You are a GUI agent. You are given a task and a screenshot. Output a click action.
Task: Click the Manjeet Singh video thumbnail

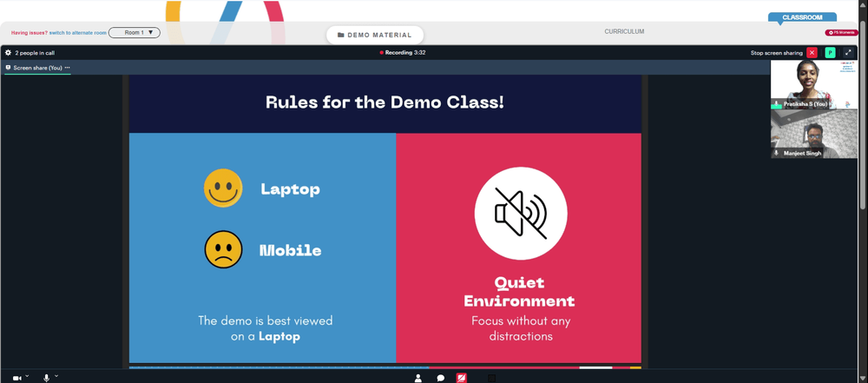pos(814,134)
